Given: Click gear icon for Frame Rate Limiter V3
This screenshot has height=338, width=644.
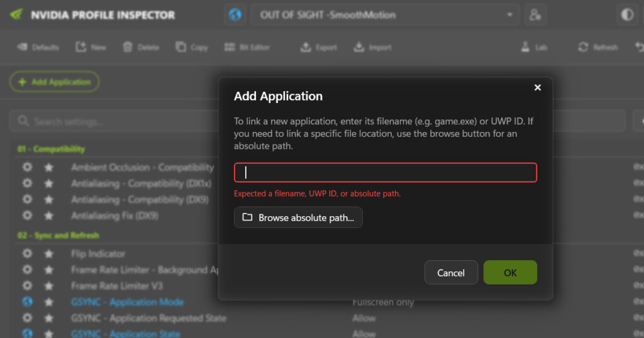Looking at the screenshot, I should 27,286.
